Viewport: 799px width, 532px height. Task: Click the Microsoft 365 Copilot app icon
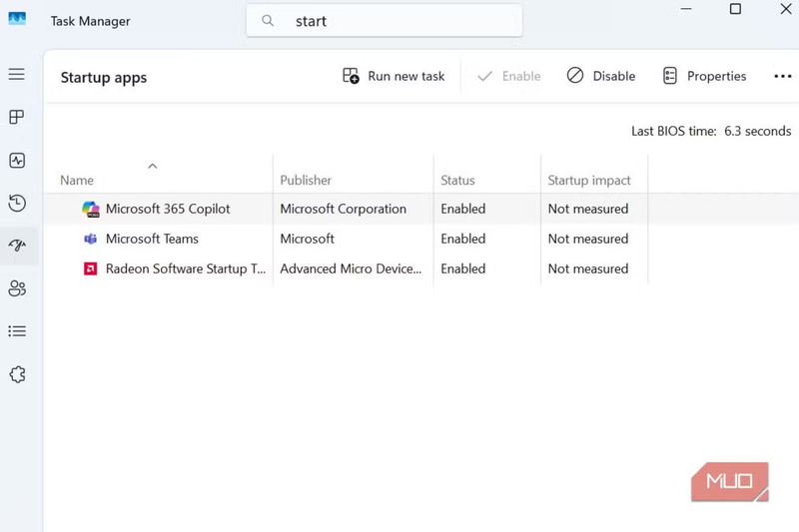[91, 209]
